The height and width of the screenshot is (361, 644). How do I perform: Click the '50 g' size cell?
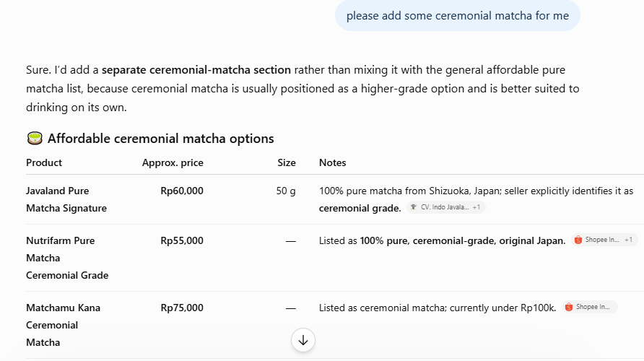[286, 191]
